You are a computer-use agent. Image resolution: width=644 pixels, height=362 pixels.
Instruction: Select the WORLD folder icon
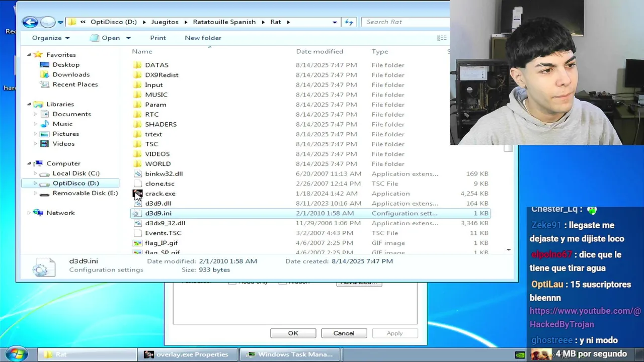138,164
